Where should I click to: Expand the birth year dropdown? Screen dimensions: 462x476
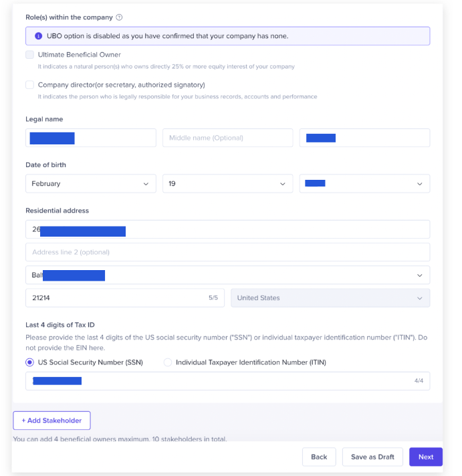pos(364,184)
